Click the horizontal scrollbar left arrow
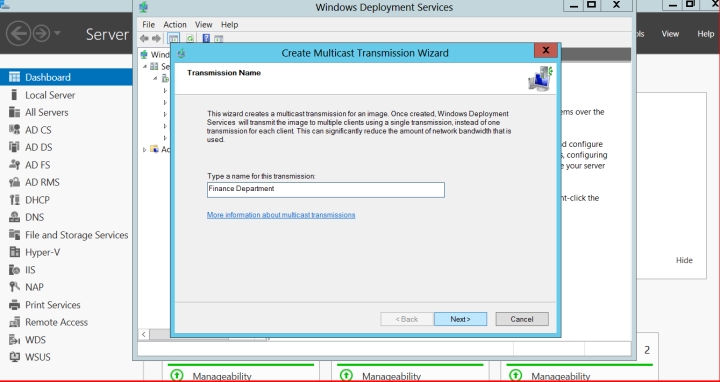The image size is (720, 382). 144,334
